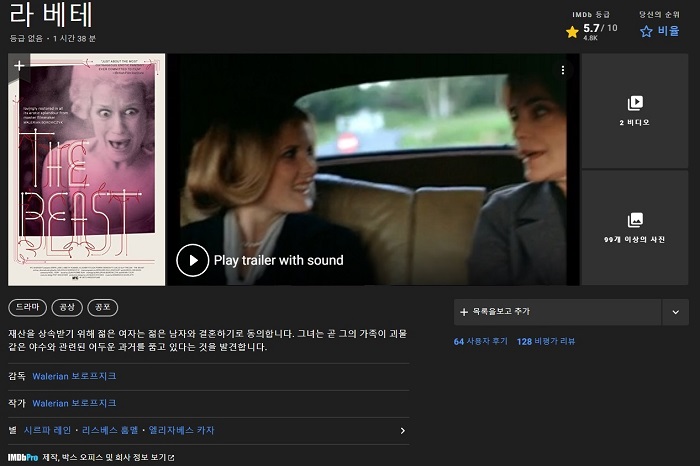Click the 목록을보고 추가 button
This screenshot has width=700, height=466.
(x=557, y=312)
